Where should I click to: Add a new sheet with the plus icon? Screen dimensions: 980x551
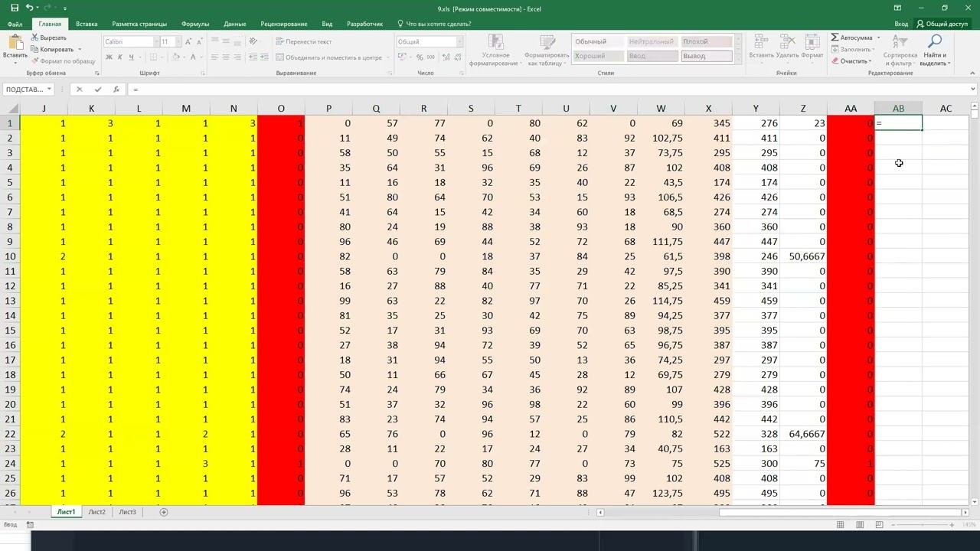[163, 512]
